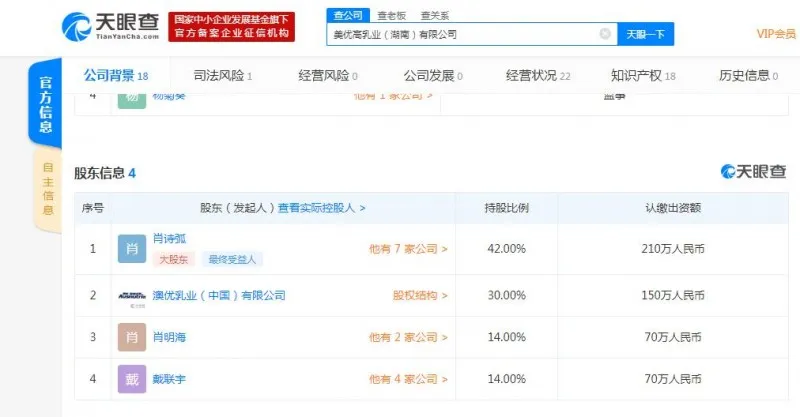Select the 150万人民币 capital cell
800x417 pixels.
point(673,296)
